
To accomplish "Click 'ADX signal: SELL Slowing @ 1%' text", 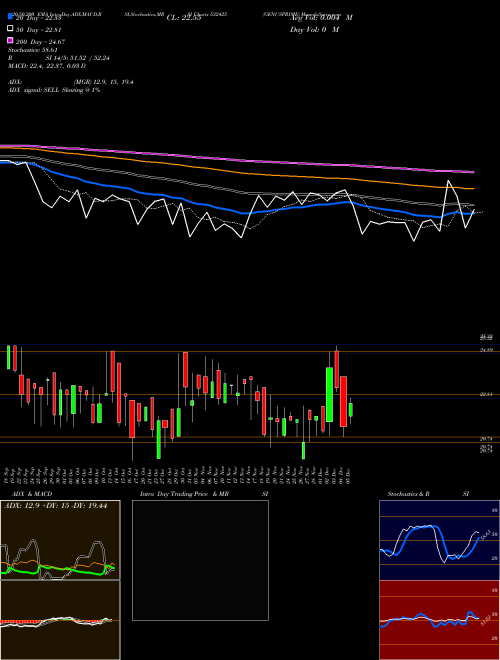I will (54, 90).
